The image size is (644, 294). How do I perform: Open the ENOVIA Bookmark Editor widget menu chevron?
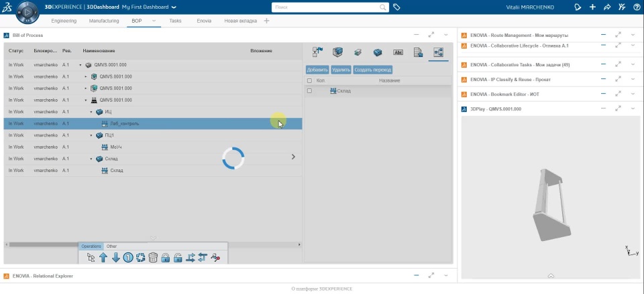click(x=633, y=94)
